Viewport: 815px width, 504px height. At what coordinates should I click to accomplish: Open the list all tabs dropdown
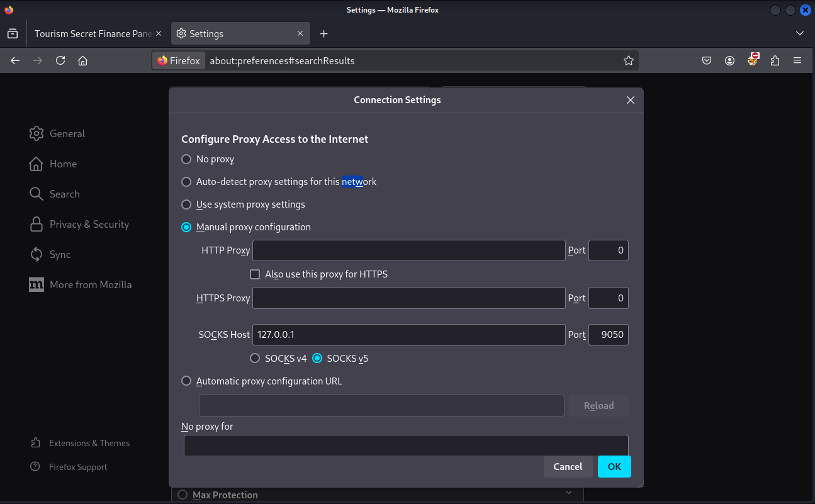click(x=799, y=33)
